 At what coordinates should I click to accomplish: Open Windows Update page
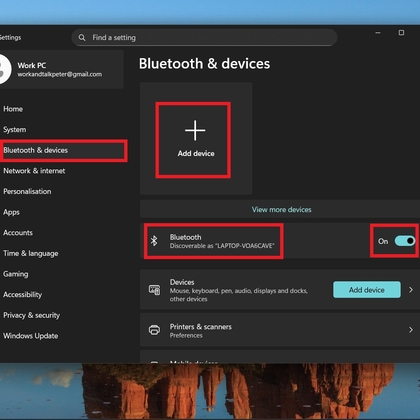tap(31, 336)
